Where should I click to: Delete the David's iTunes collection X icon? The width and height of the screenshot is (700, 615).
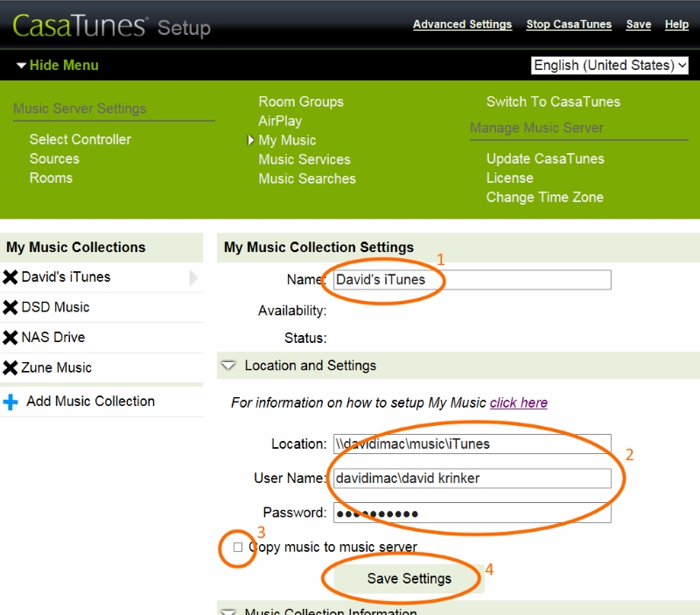pos(10,277)
